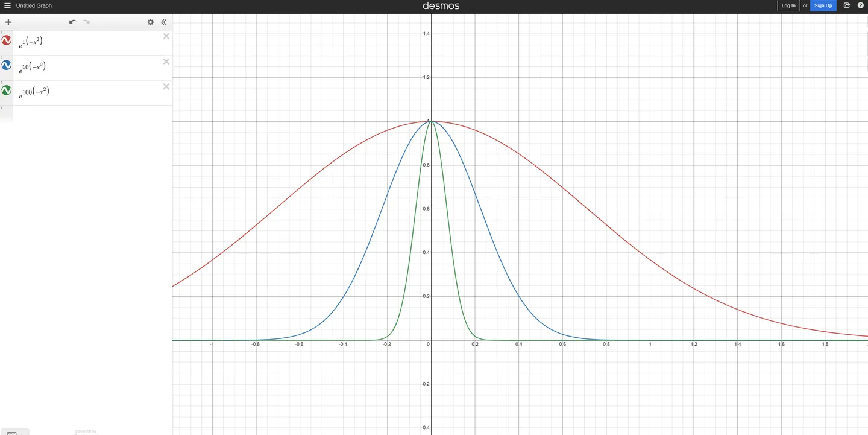
Task: Click the Add Item plus icon
Action: click(8, 22)
